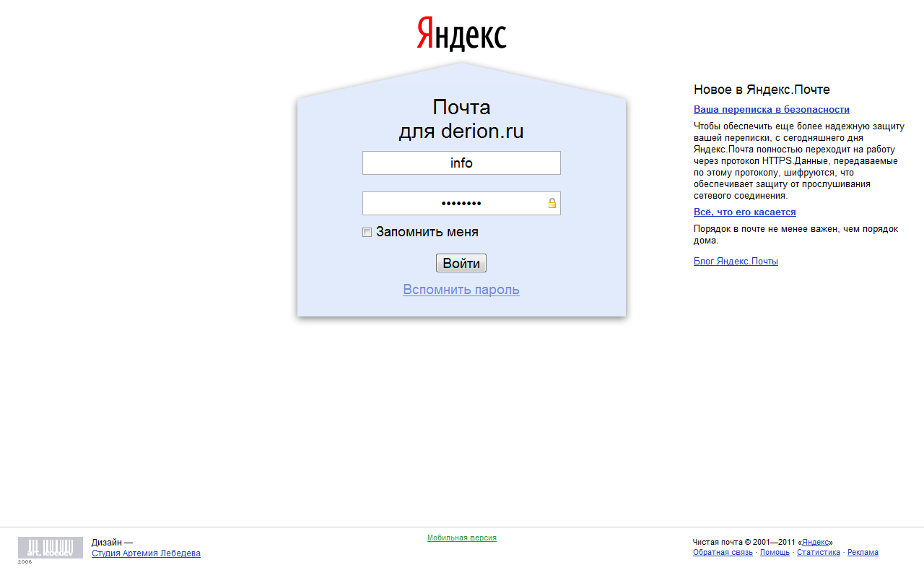Click the Яндекс logo at the top

tap(461, 34)
